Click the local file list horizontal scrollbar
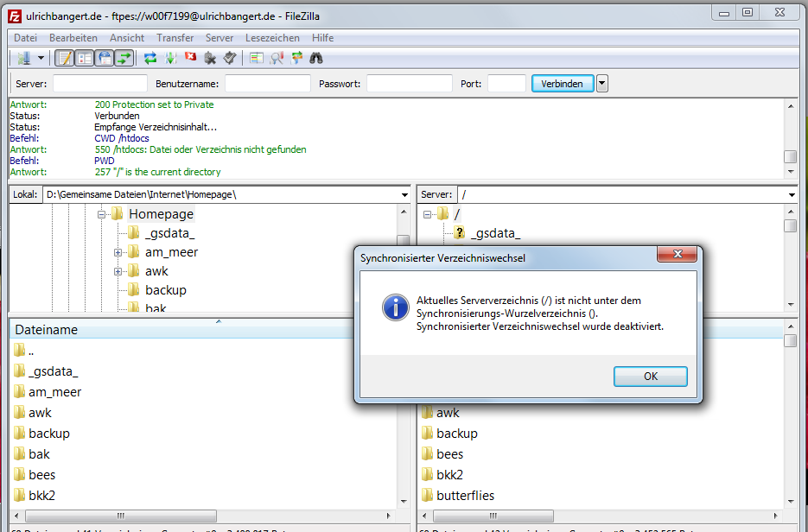 (x=121, y=516)
